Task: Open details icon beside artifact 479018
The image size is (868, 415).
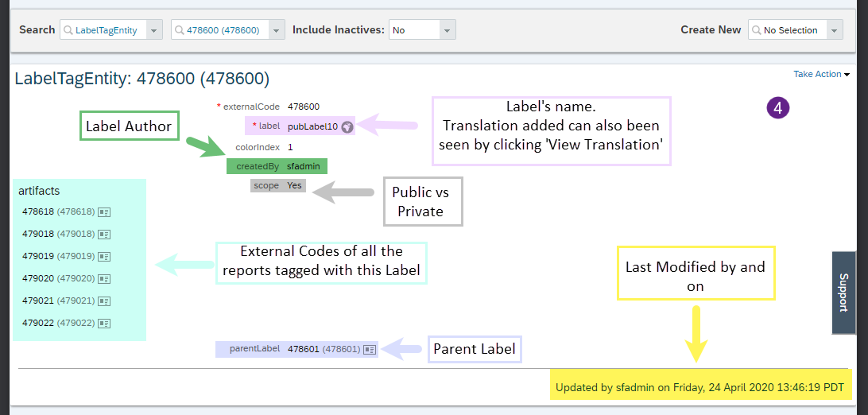Action: coord(105,234)
